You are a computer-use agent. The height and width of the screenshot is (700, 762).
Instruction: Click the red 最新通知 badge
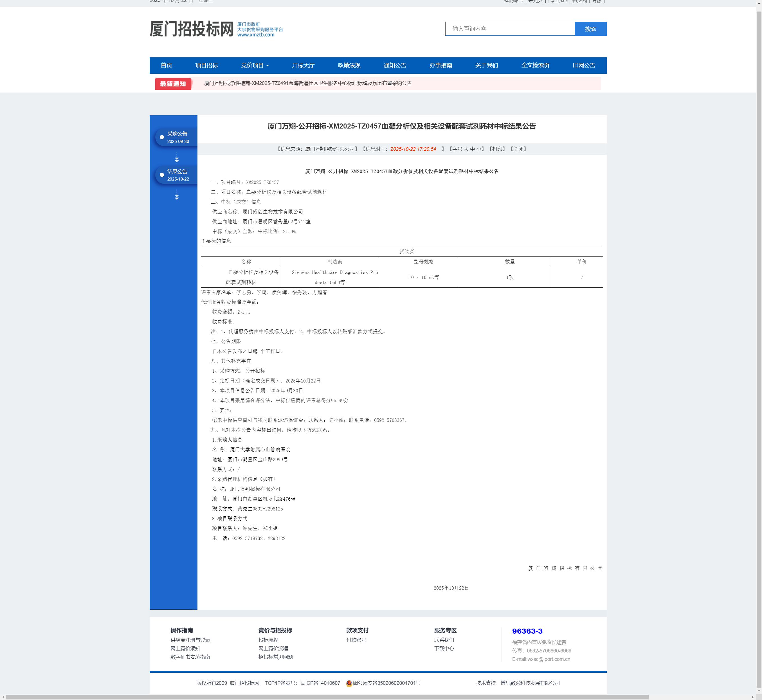tap(173, 84)
